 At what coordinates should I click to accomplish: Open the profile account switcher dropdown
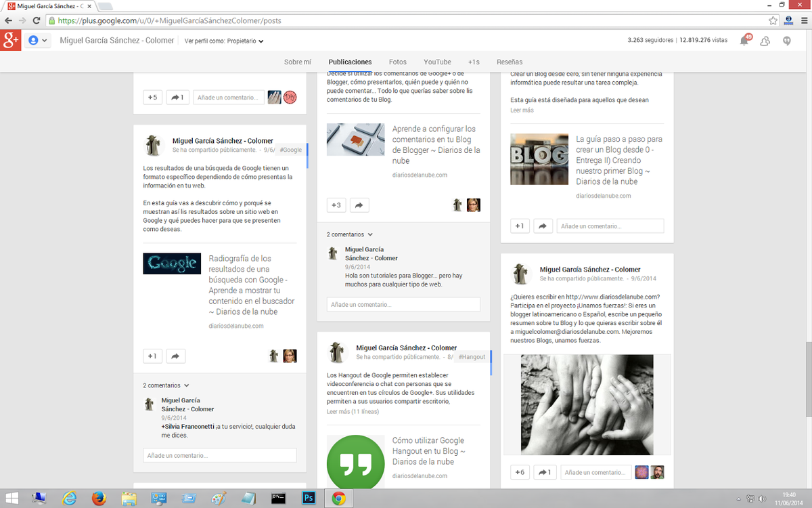tap(38, 40)
